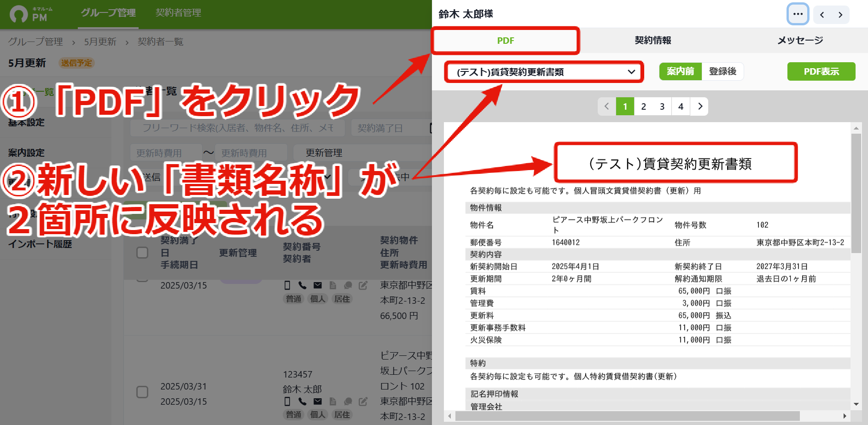Toggle the select-all checkbox in table header
This screenshot has width=868, height=425.
142,253
